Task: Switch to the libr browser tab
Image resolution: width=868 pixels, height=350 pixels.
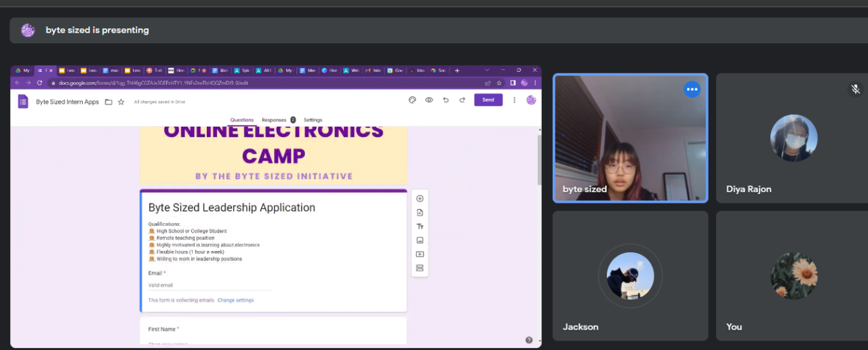Action: click(x=220, y=71)
